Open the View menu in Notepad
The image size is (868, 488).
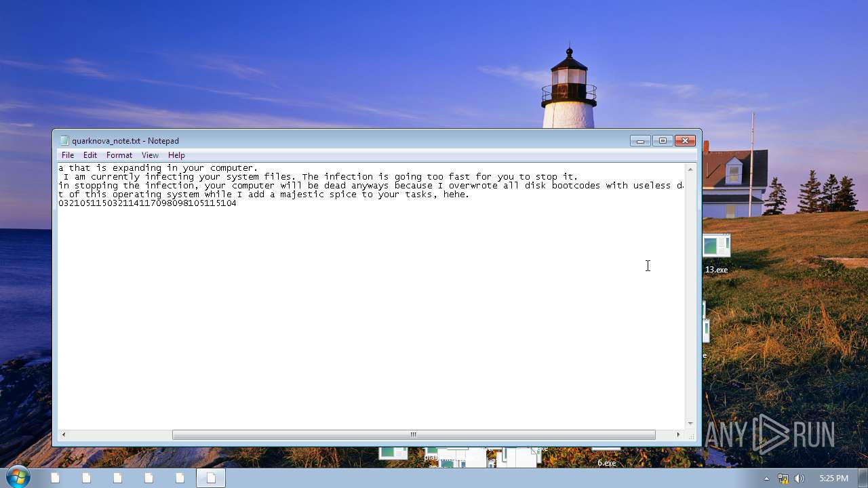tap(150, 155)
